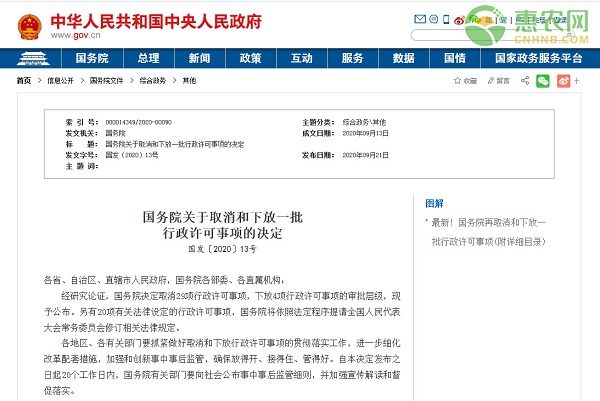600x401 pixels.
Task: Click 综合政务 in the breadcrumb
Action: pyautogui.click(x=153, y=80)
